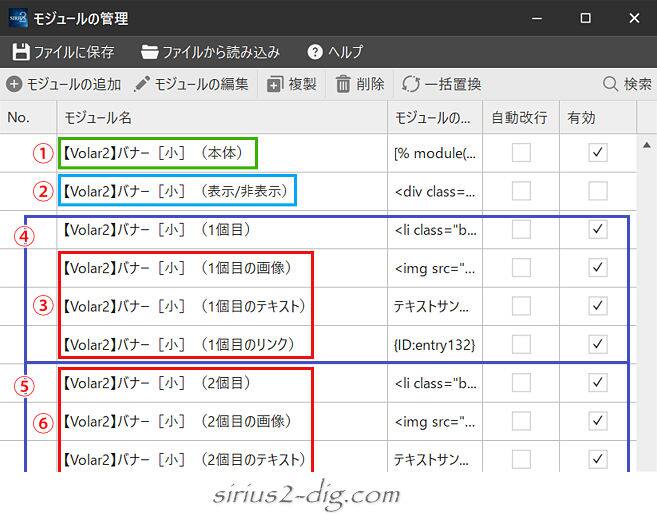Minimize the モジュールの管理 window
Viewport: 657px width, 514px height.
[537, 18]
